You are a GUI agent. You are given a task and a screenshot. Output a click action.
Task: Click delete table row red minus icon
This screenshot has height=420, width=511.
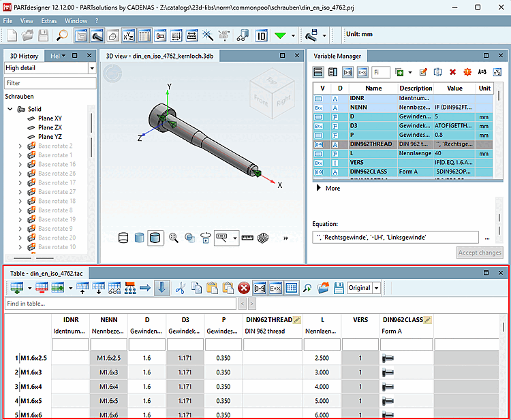coord(42,288)
